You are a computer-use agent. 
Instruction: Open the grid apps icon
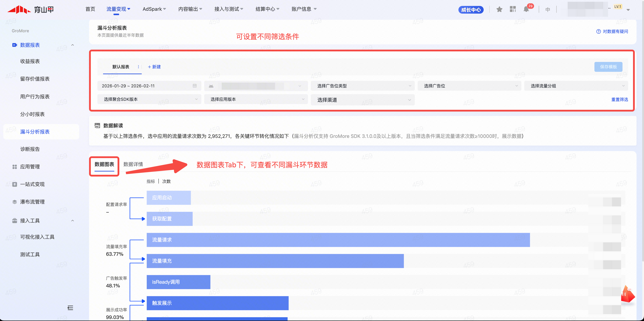[x=513, y=9]
